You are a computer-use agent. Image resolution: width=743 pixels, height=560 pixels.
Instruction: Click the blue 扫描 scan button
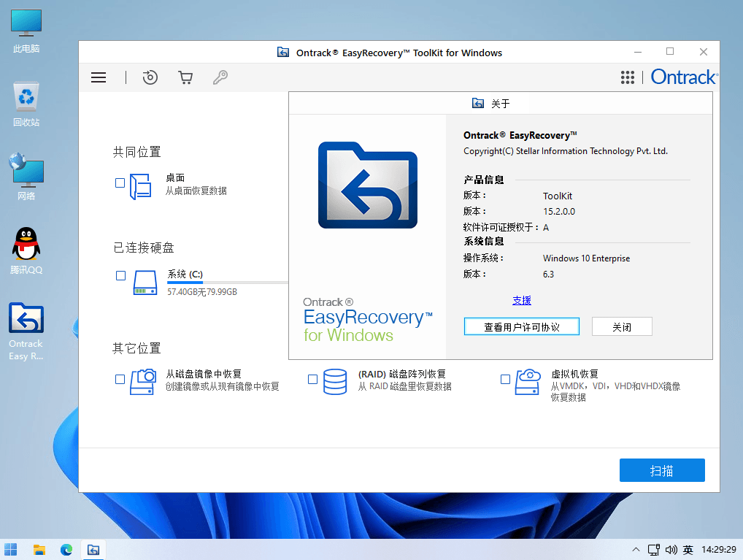click(662, 470)
